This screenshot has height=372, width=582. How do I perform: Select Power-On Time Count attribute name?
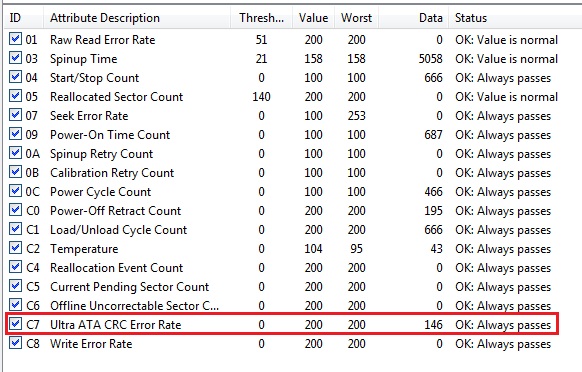[x=110, y=135]
